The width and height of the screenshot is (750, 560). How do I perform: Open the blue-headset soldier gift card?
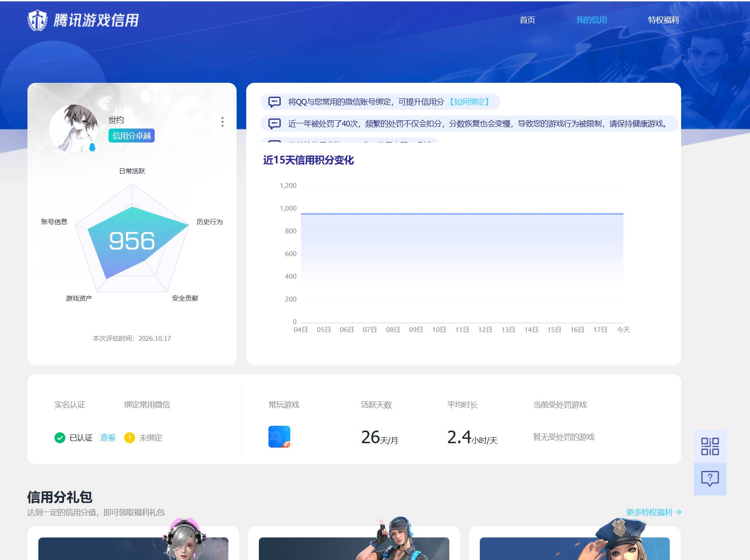tap(354, 543)
